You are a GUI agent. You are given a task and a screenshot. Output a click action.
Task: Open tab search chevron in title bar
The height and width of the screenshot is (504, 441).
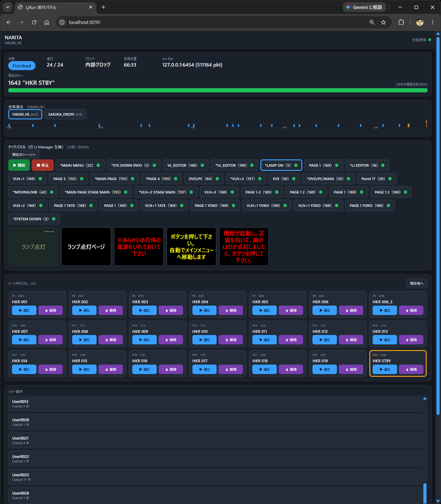(x=8, y=7)
